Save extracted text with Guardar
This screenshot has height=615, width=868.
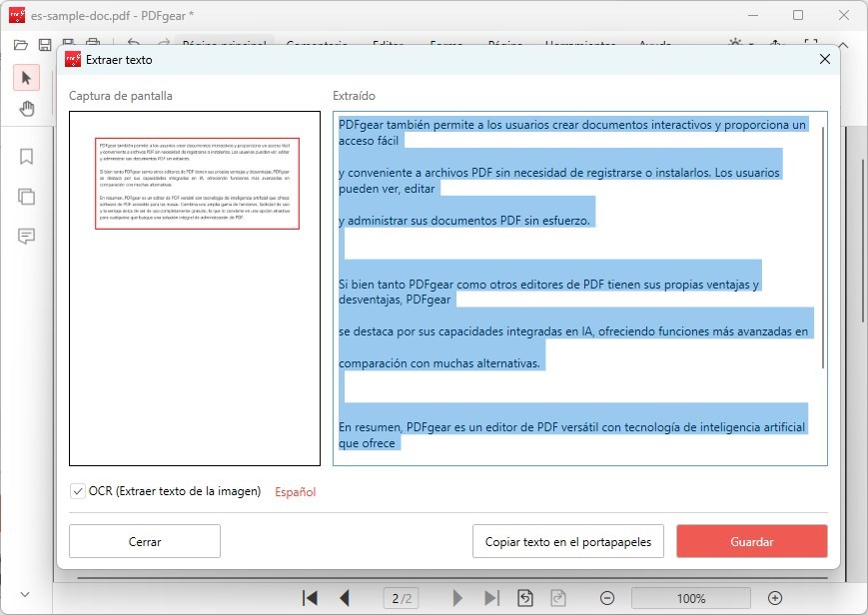[751, 542]
